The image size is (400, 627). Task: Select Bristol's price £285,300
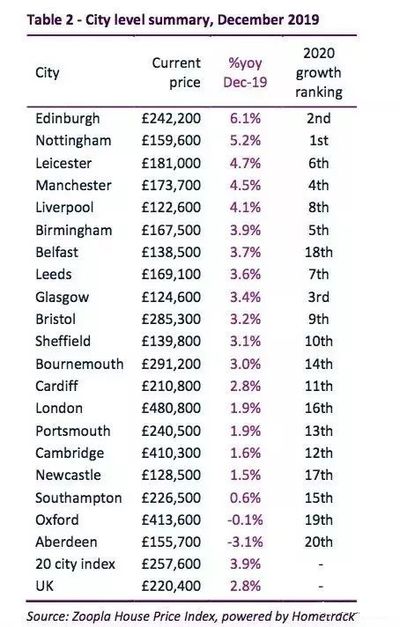(171, 319)
